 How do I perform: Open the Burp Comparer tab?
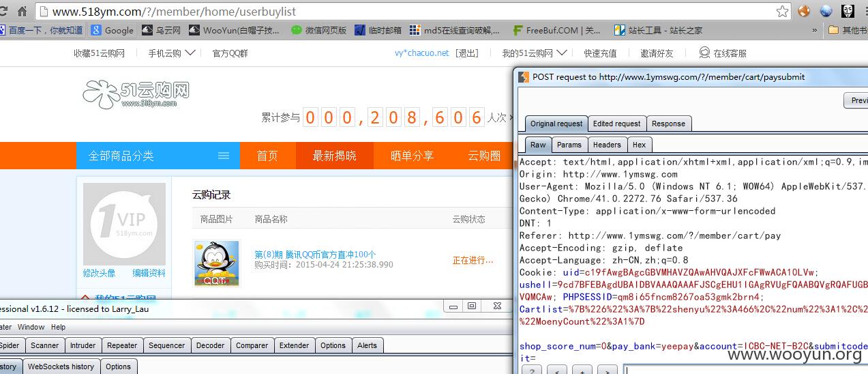tap(252, 345)
